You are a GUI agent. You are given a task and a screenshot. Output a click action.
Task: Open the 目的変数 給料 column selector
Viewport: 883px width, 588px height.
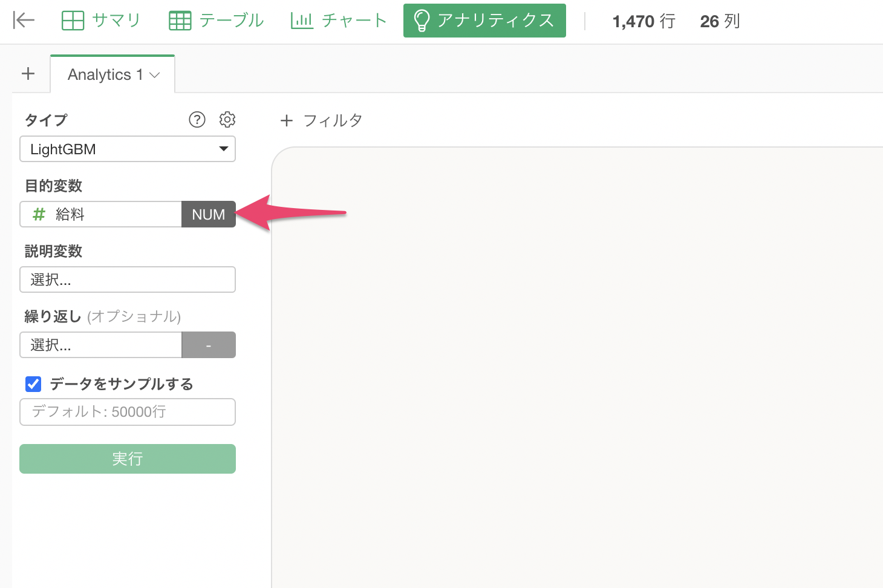[101, 214]
